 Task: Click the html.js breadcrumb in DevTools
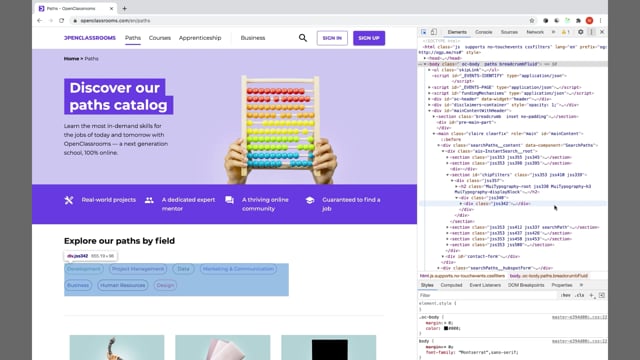click(x=462, y=276)
